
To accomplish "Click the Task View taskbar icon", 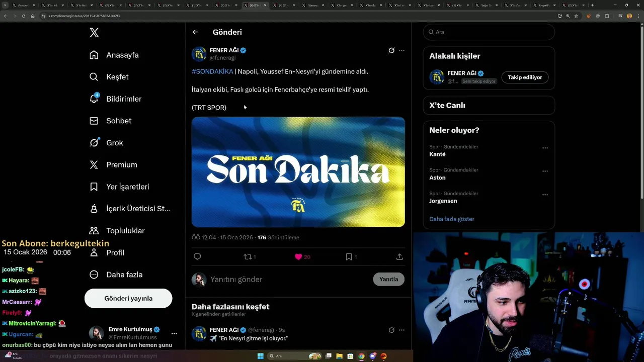I will click(329, 356).
